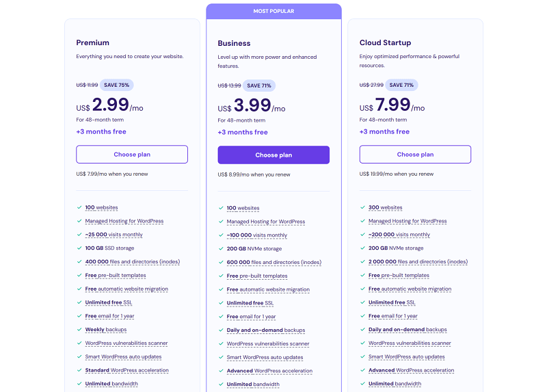
Task: Choose the Cloud Startup plan button
Action: tap(415, 155)
